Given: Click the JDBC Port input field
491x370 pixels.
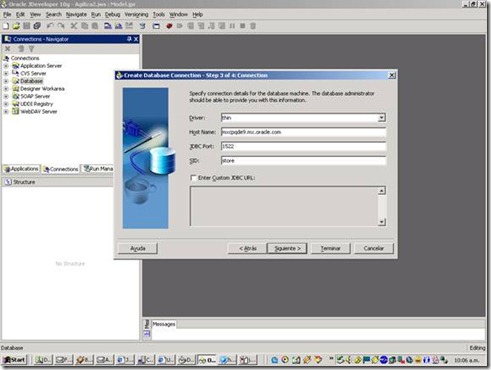Looking at the screenshot, I should coord(303,146).
